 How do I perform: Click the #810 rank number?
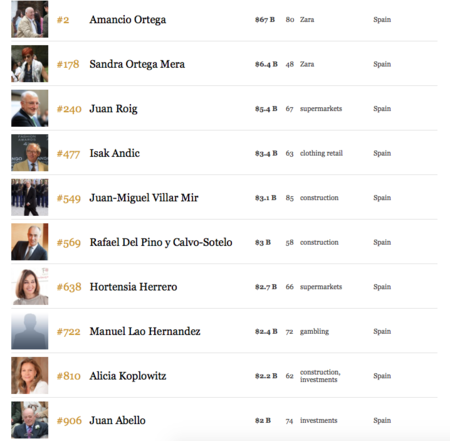tap(69, 376)
